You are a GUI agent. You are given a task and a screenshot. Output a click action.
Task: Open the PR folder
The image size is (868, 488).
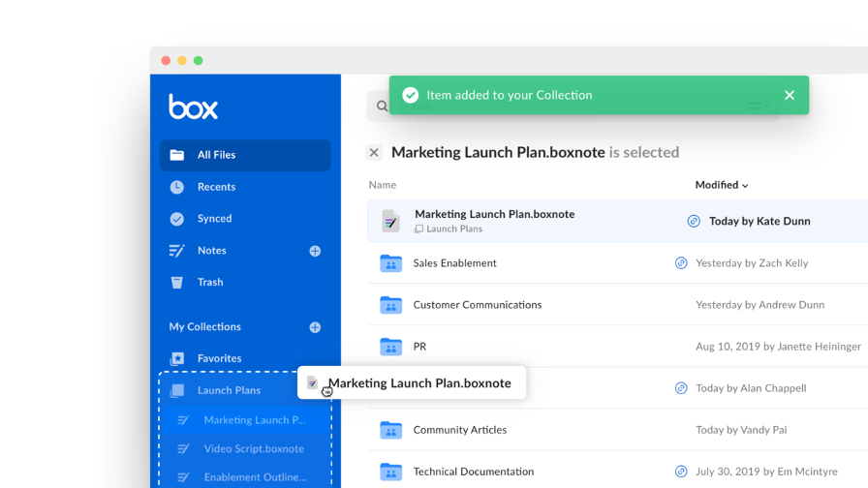[419, 347]
